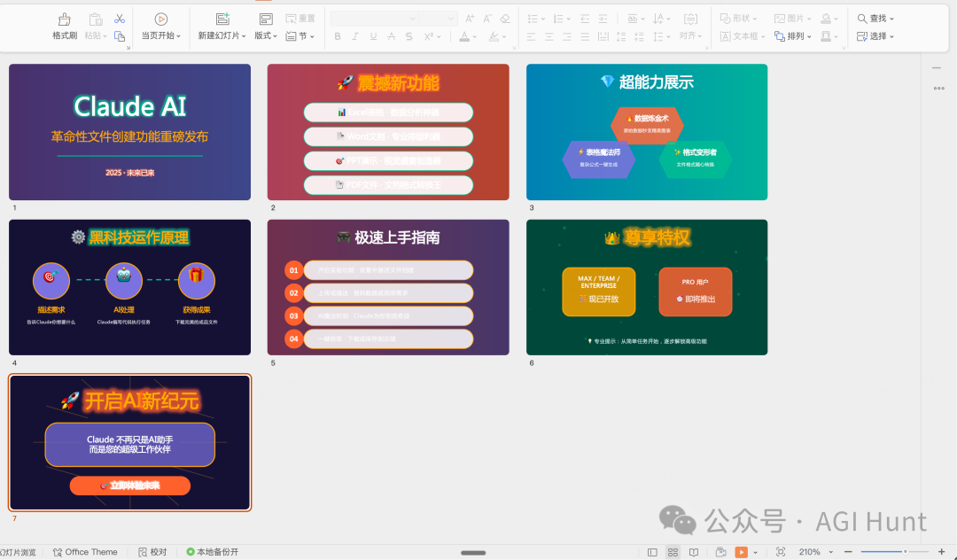Viewport: 957px width, 560px height.
Task: Decrease font size with A- icon
Action: tap(487, 19)
